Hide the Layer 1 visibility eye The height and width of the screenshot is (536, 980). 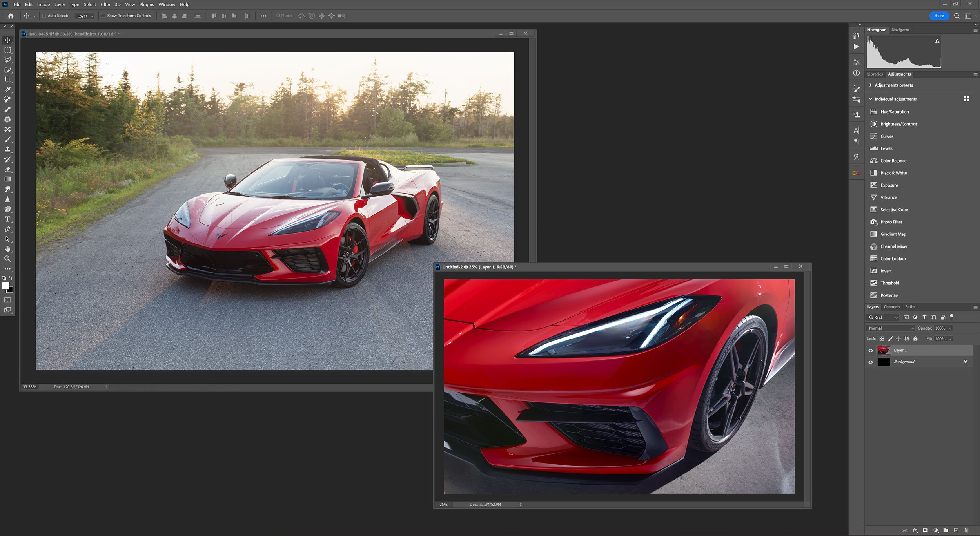pos(871,351)
